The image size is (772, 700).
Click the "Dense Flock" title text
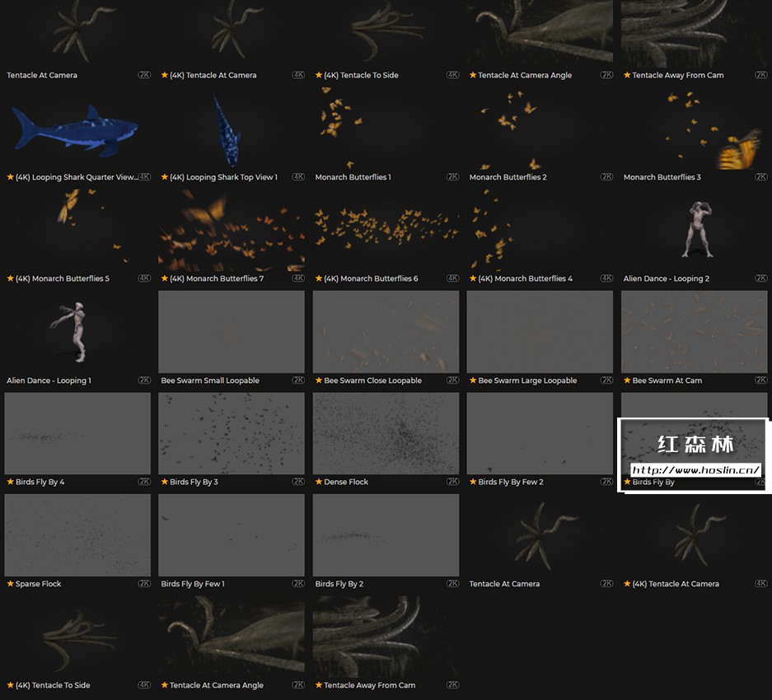pos(346,482)
